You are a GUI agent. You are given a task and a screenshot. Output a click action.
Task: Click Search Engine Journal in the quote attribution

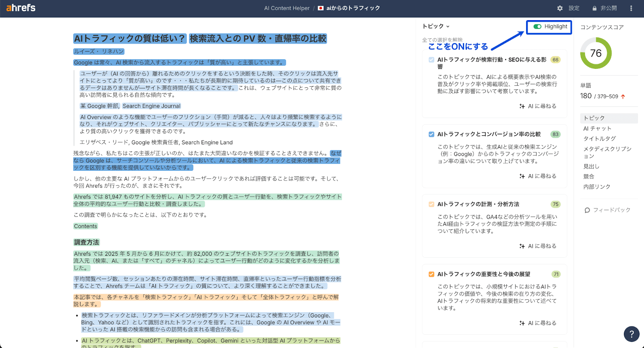[x=151, y=106]
